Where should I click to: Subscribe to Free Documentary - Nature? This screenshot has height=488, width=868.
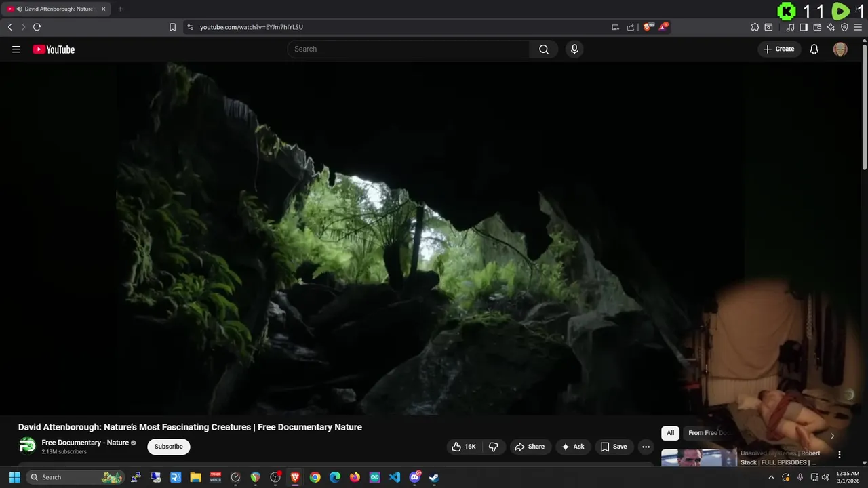168,447
